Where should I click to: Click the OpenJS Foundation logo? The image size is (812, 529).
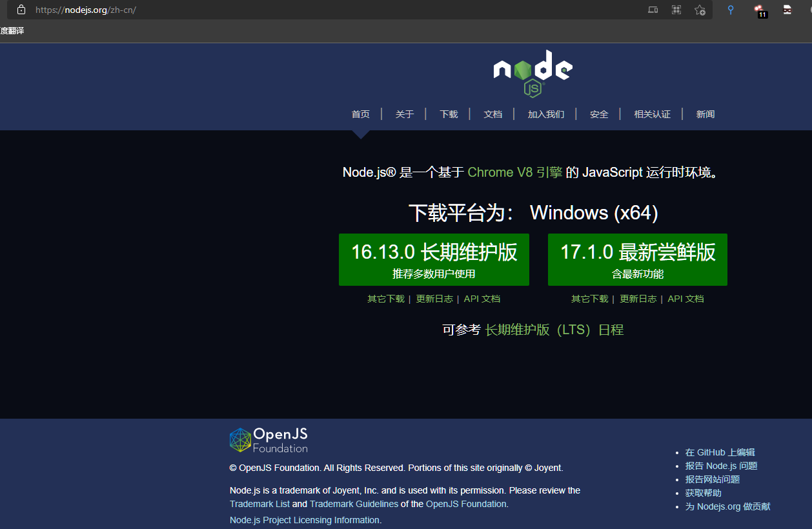(269, 440)
